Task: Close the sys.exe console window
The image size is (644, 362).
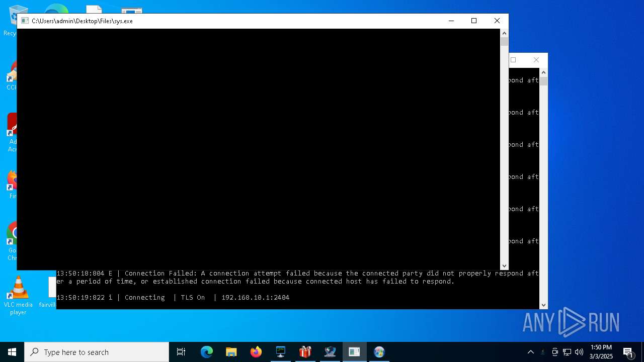Action: [497, 21]
